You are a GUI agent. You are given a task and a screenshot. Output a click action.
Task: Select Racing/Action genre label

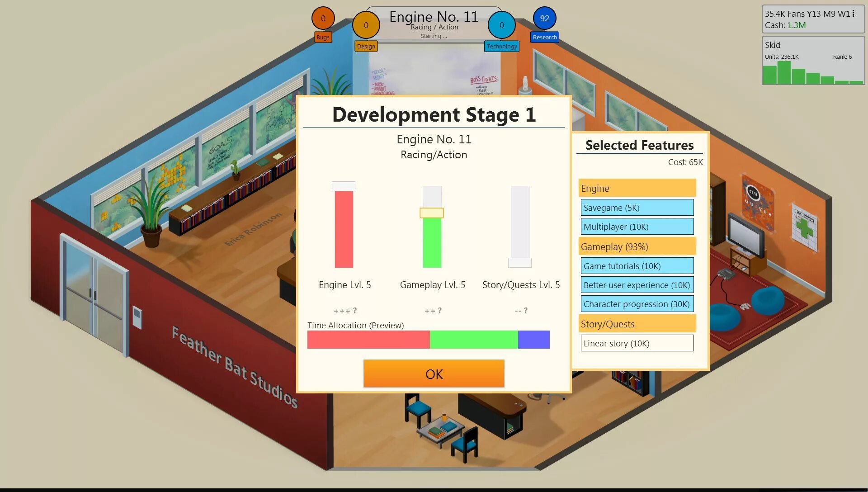point(434,155)
